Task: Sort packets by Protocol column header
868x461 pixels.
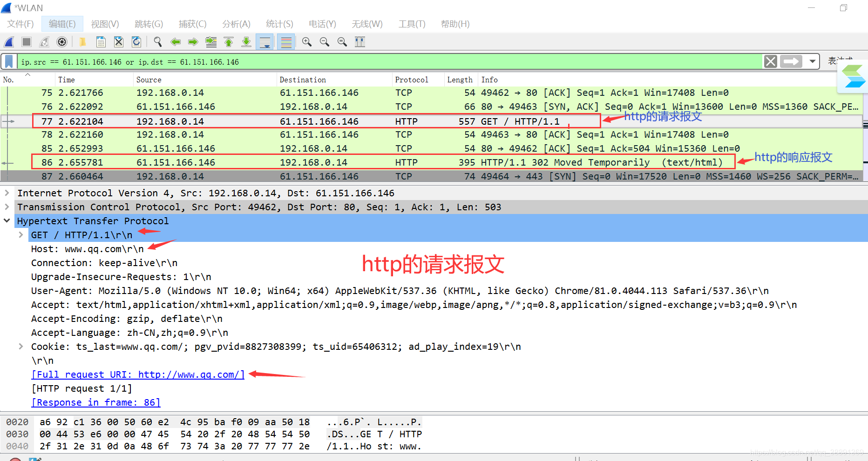Action: 418,80
